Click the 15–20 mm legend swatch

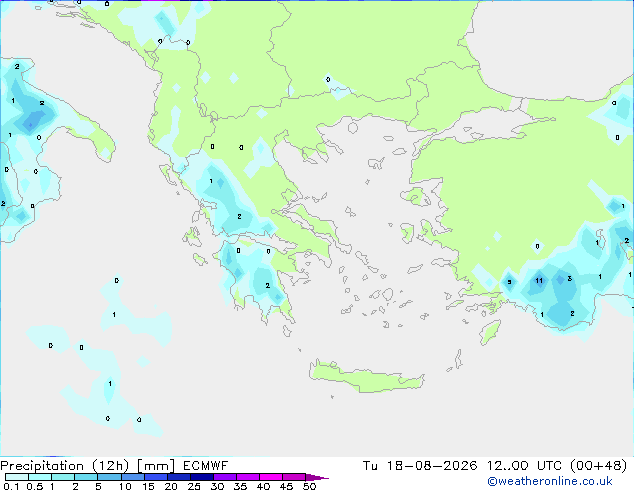point(156,477)
